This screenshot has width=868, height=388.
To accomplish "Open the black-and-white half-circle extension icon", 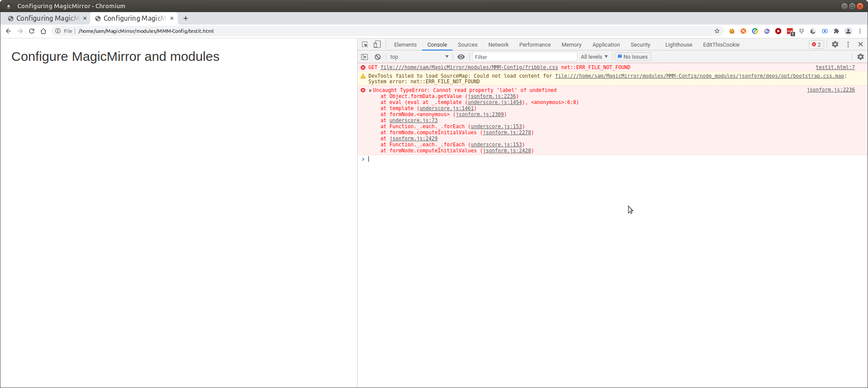I will [813, 31].
